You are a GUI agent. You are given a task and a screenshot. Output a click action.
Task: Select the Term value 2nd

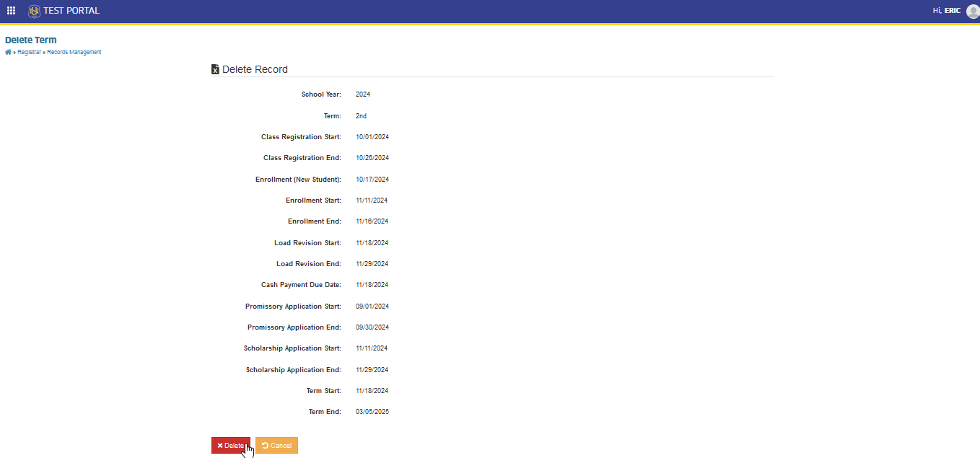point(362,116)
